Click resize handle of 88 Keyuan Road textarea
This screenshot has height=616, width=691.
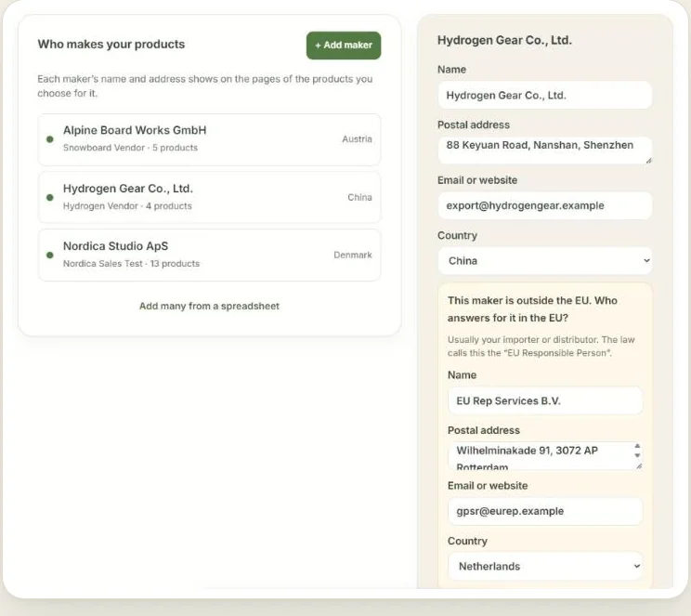point(648,161)
